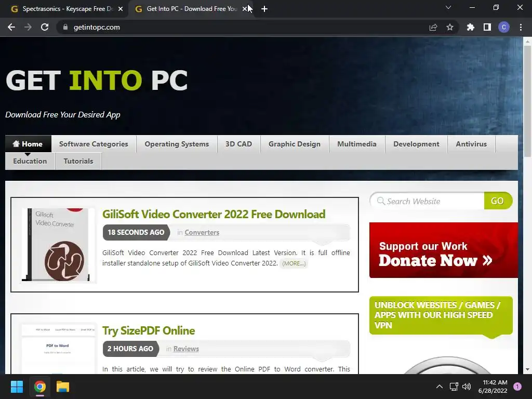Share this page icon in address bar
532x399 pixels.
point(433,27)
